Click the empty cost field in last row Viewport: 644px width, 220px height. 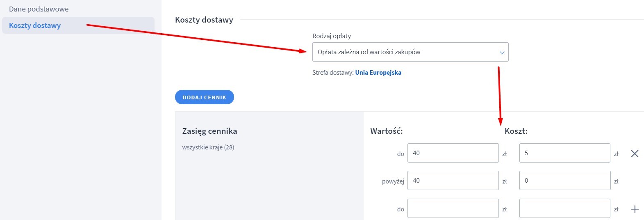[565, 209]
